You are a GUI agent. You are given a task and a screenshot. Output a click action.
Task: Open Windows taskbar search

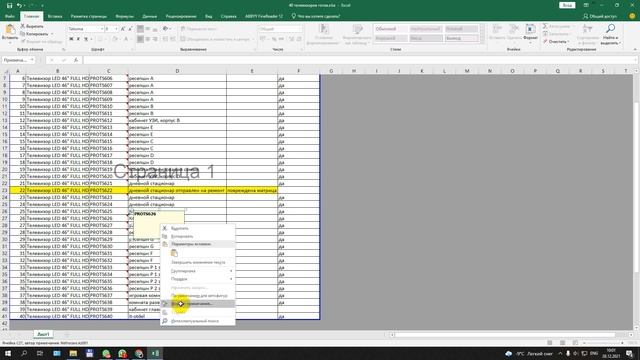[x=24, y=353]
